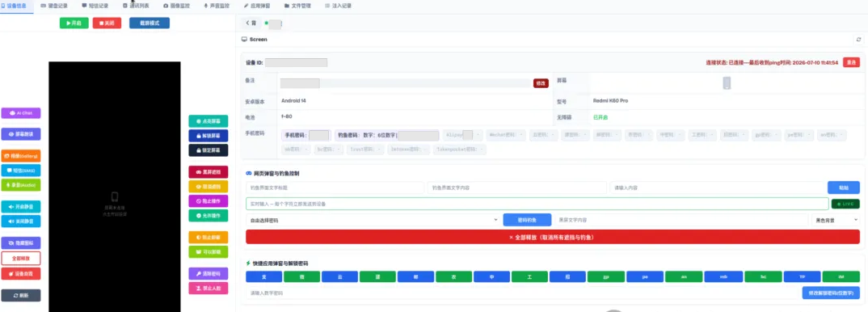Click the dark red 修改 button in 备注 row
The width and height of the screenshot is (868, 312).
click(x=541, y=83)
